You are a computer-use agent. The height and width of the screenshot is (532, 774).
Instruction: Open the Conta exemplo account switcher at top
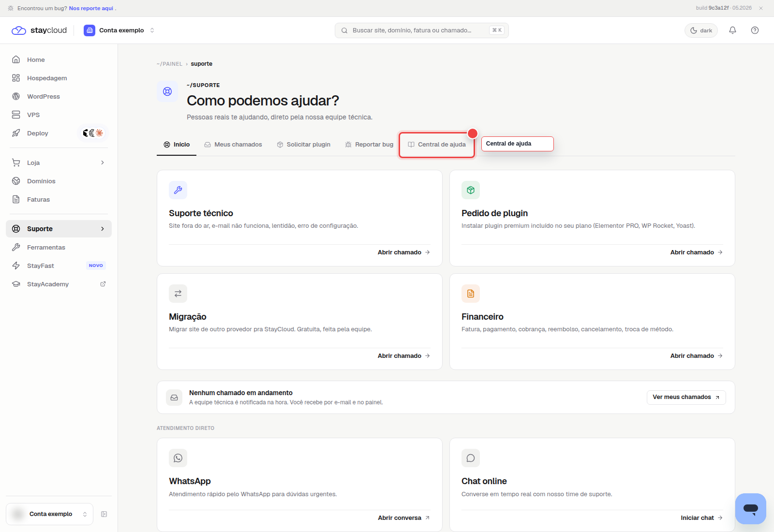click(119, 30)
